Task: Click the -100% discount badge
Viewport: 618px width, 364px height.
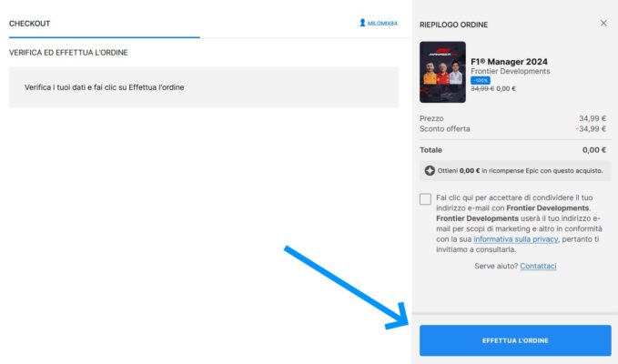Action: [480, 80]
